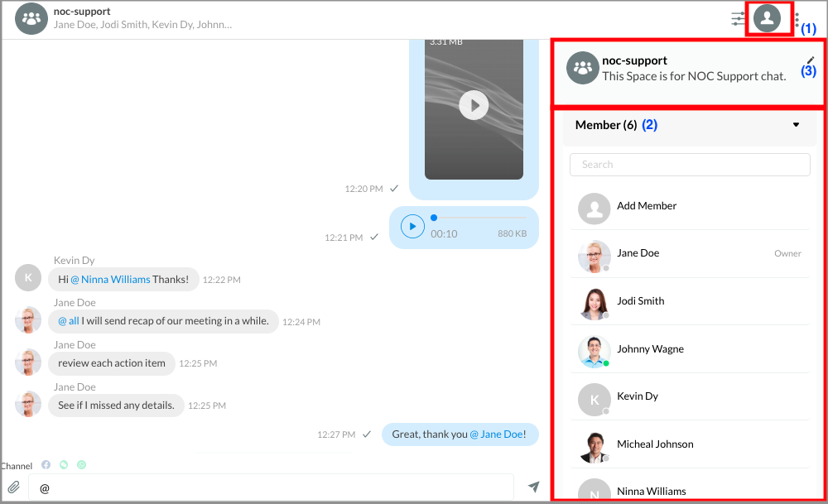Click Add Member
828x504 pixels.
tap(646, 206)
